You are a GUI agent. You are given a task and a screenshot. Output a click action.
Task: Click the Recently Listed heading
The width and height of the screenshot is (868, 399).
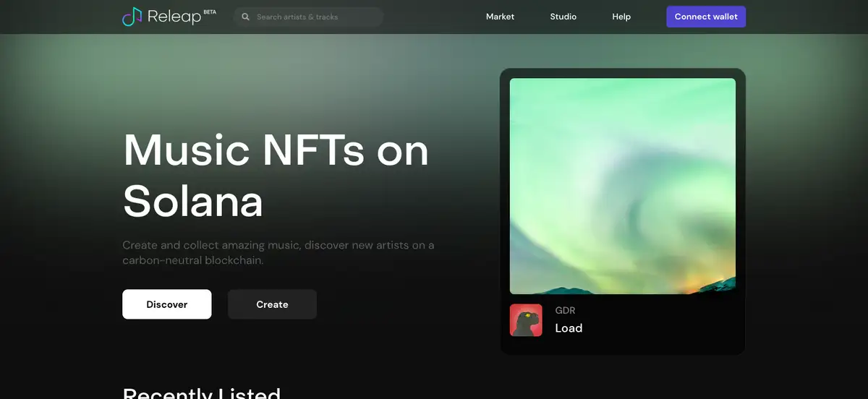(202, 393)
